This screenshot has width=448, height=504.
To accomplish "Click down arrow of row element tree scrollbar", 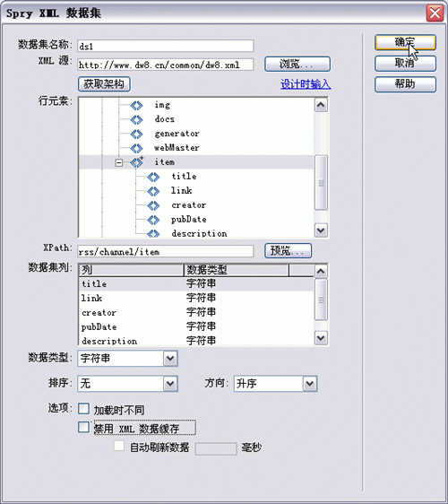I will tap(321, 230).
